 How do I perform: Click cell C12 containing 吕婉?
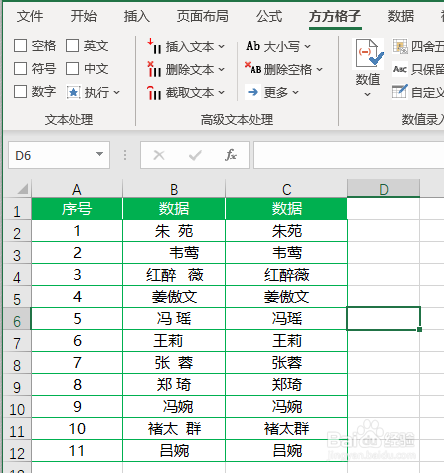point(287,451)
